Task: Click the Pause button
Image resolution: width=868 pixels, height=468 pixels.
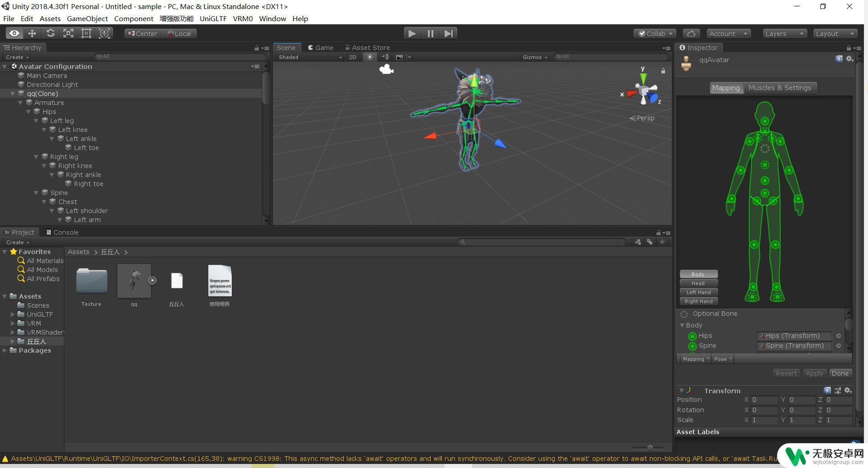Action: [x=430, y=33]
